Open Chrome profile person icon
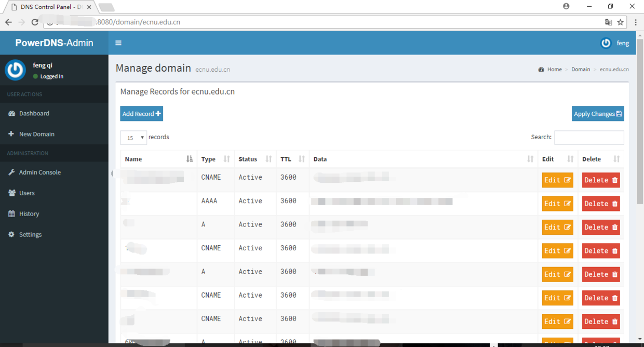644x347 pixels. point(566,6)
